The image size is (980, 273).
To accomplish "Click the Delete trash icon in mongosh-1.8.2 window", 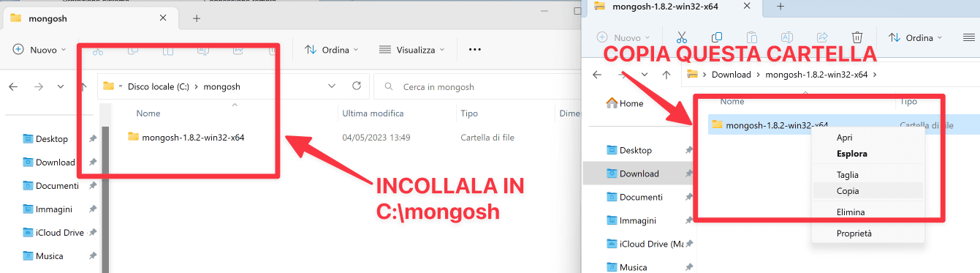I will (x=858, y=37).
